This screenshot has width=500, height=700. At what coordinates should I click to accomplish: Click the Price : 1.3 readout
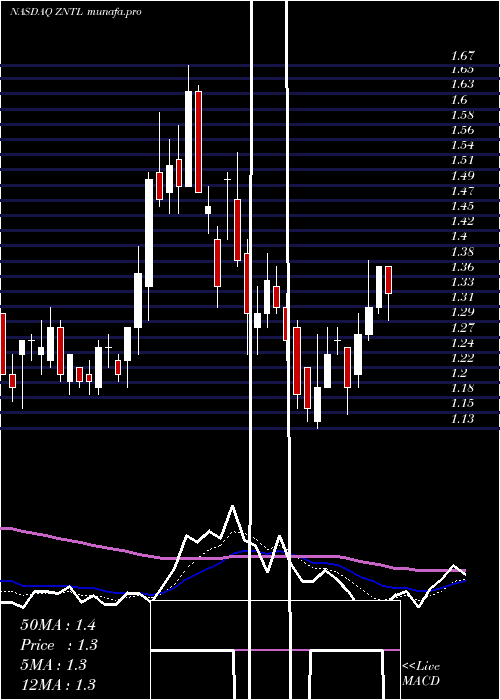(x=58, y=645)
